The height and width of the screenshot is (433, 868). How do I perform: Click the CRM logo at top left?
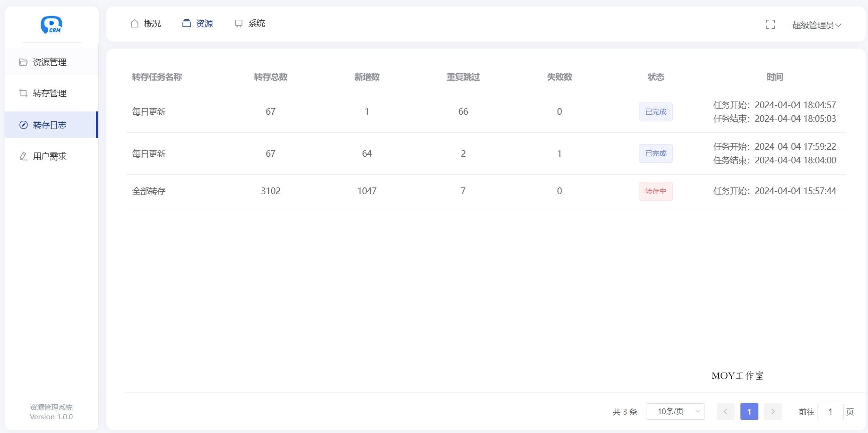(x=51, y=25)
